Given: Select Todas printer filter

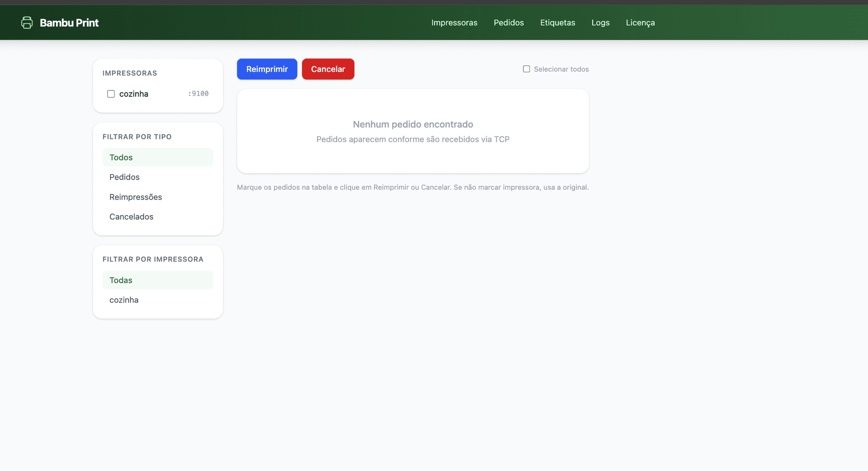Looking at the screenshot, I should (158, 280).
